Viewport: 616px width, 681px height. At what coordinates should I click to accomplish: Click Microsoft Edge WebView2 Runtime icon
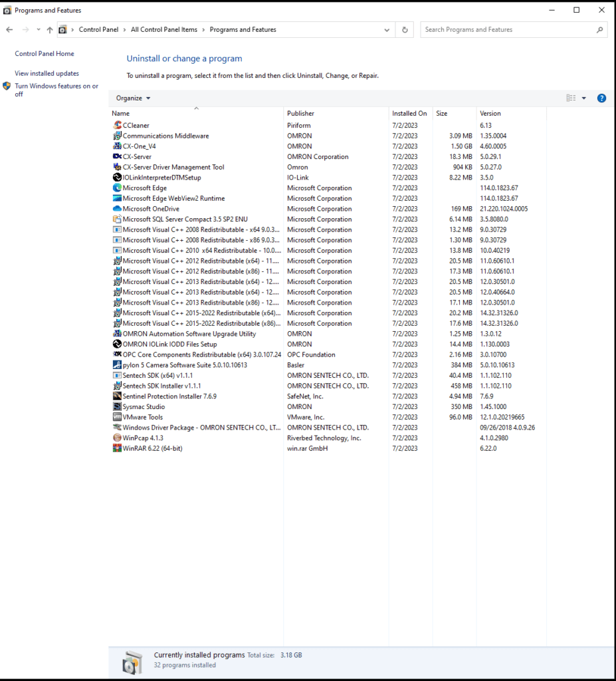coord(117,198)
